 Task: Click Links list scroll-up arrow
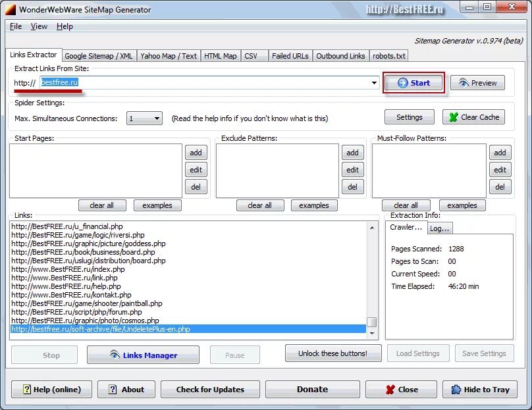point(372,228)
